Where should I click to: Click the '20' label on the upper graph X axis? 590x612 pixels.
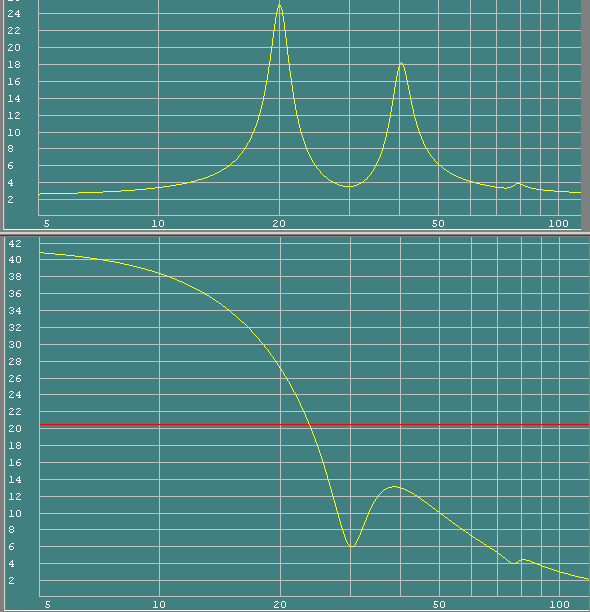tap(279, 224)
